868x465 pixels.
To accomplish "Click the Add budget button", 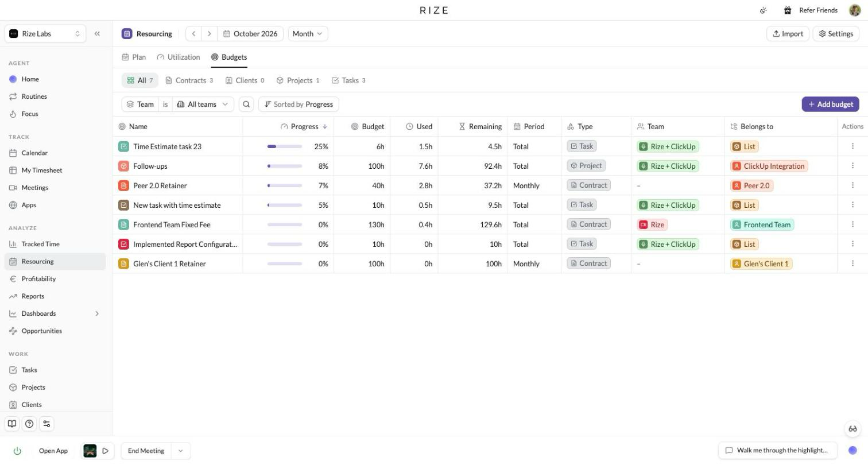I will coord(830,104).
